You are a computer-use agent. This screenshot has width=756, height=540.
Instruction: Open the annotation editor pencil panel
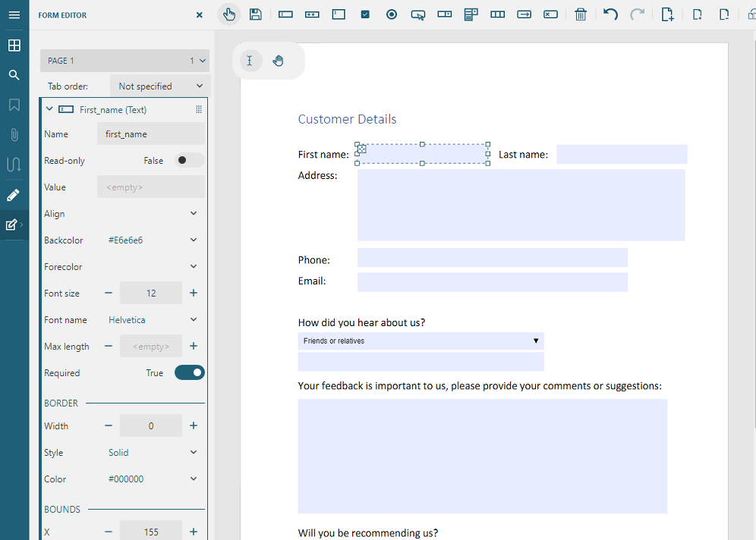click(x=14, y=195)
